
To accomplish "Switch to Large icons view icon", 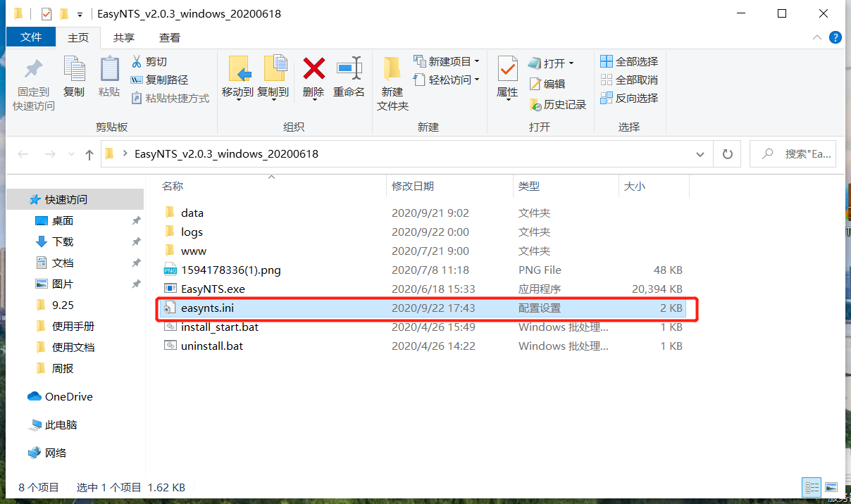I will pyautogui.click(x=831, y=487).
